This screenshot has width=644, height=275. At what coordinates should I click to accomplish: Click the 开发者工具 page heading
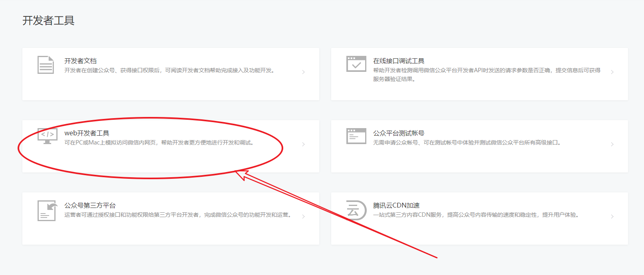pyautogui.click(x=48, y=20)
